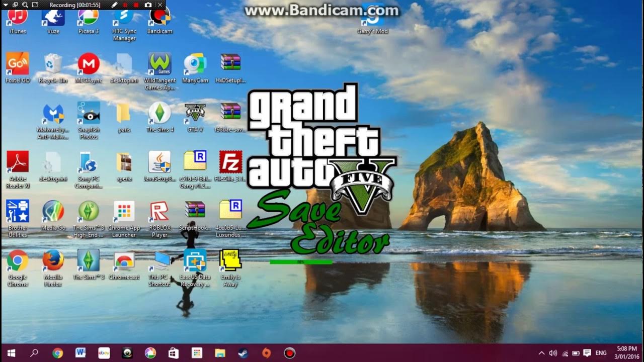Select the Snapfish Photos desktop icon
This screenshot has height=362, width=644.
[89, 121]
